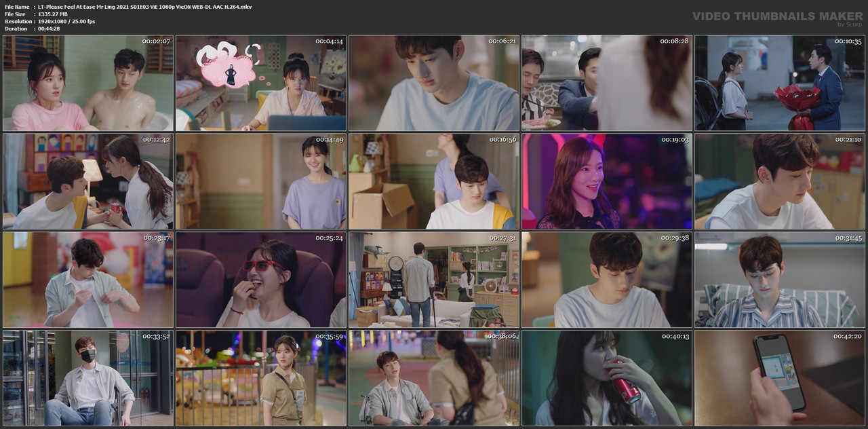The width and height of the screenshot is (868, 429).
Task: Click the Resolution label
Action: [x=18, y=21]
